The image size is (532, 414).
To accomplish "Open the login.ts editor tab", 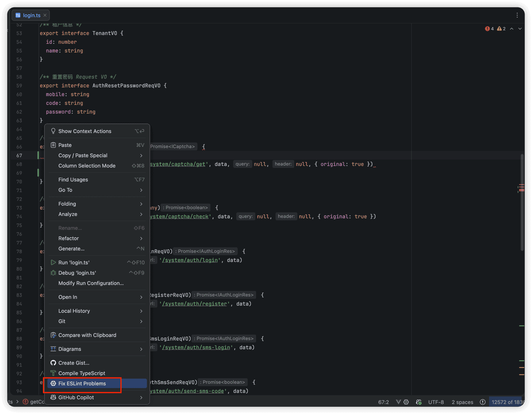I will click(x=31, y=15).
